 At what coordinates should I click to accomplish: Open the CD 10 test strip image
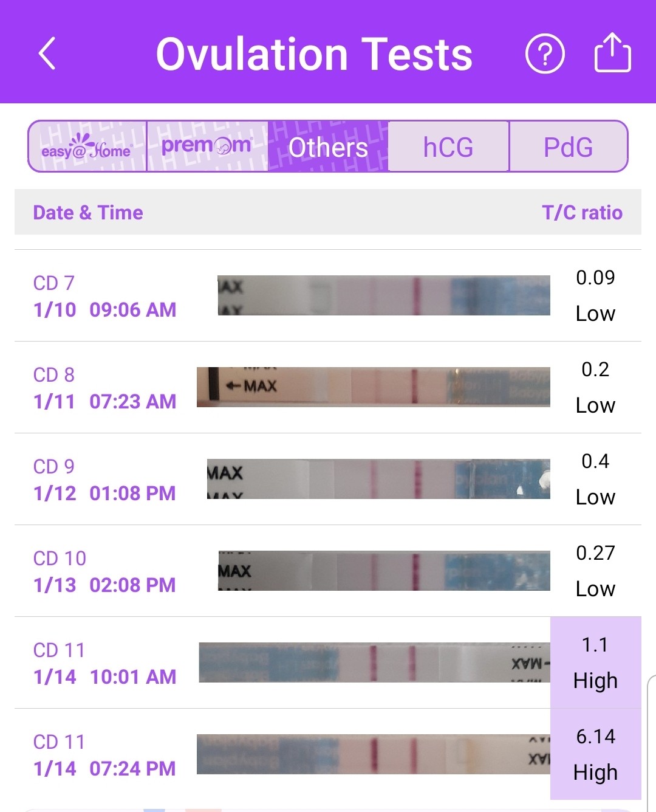pos(384,571)
